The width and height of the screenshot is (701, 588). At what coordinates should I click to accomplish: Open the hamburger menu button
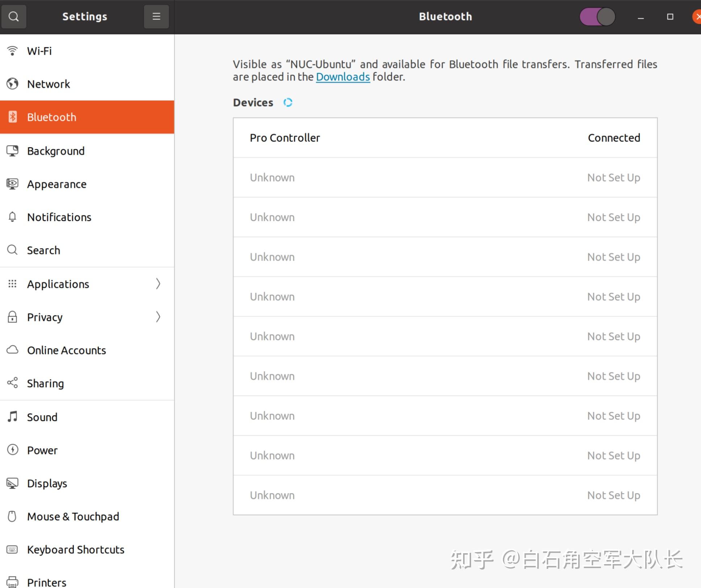pos(156,16)
